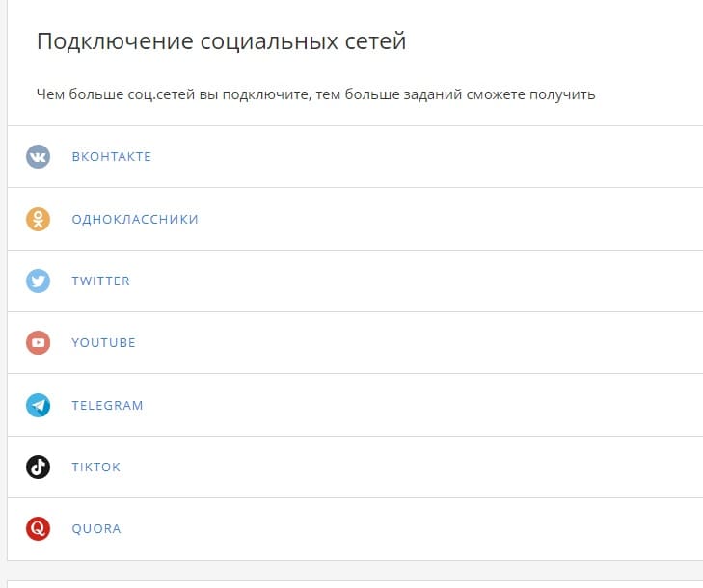The width and height of the screenshot is (703, 588).
Task: Click empty space in the YouTube row
Action: click(x=434, y=343)
